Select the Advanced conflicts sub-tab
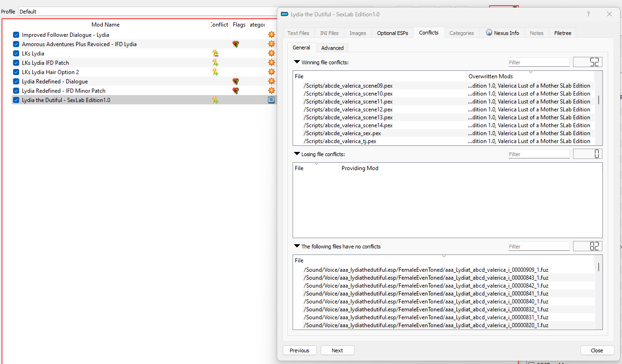 click(332, 48)
